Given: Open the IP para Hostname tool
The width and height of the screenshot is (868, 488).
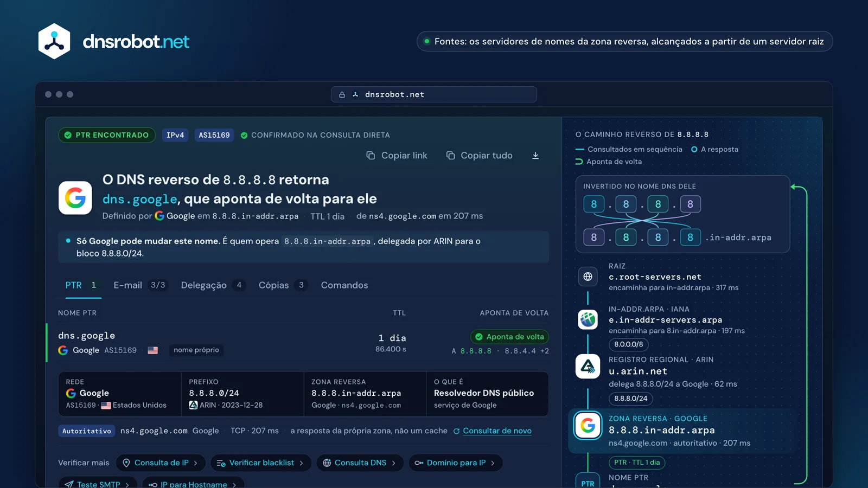Looking at the screenshot, I should (193, 484).
